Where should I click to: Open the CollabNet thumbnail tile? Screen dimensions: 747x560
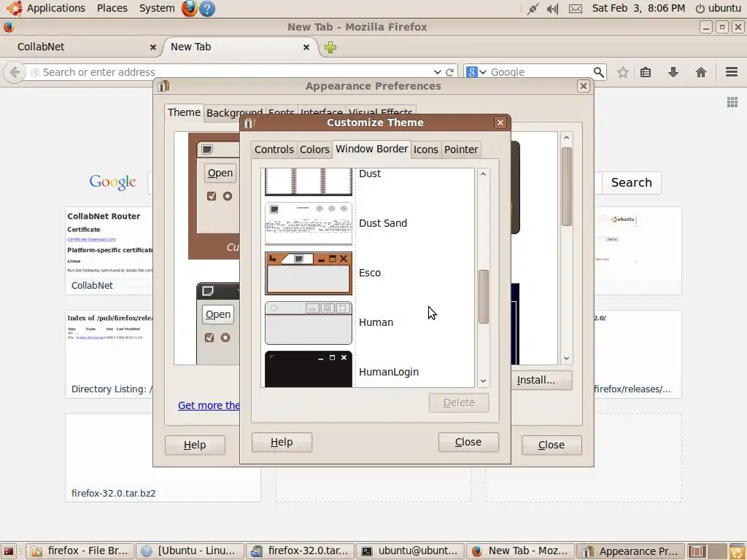click(109, 251)
